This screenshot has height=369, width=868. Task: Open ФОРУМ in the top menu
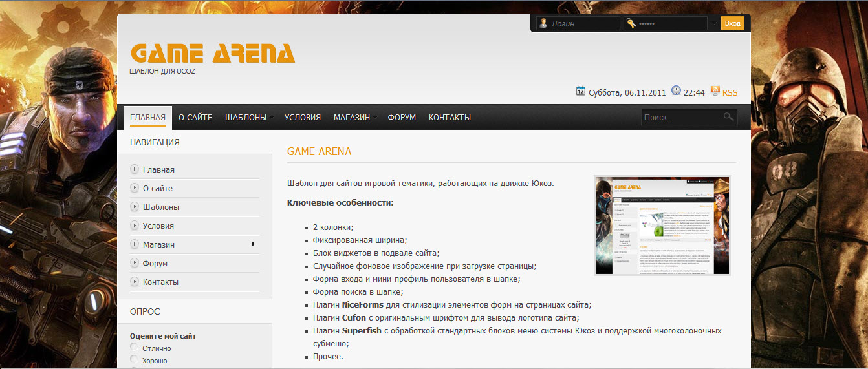coord(402,117)
